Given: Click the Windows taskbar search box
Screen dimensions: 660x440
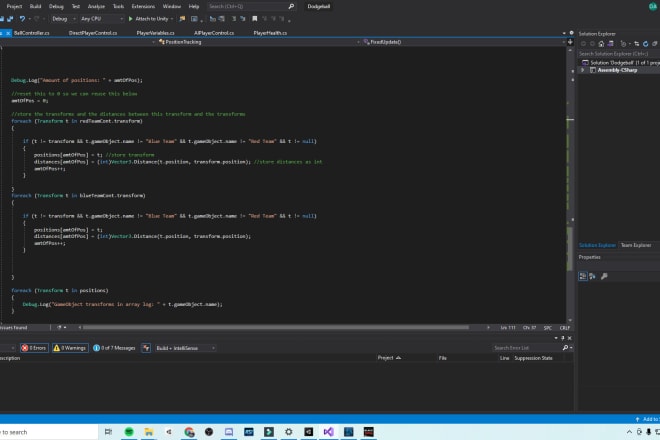Looking at the screenshot, I should 48,432.
